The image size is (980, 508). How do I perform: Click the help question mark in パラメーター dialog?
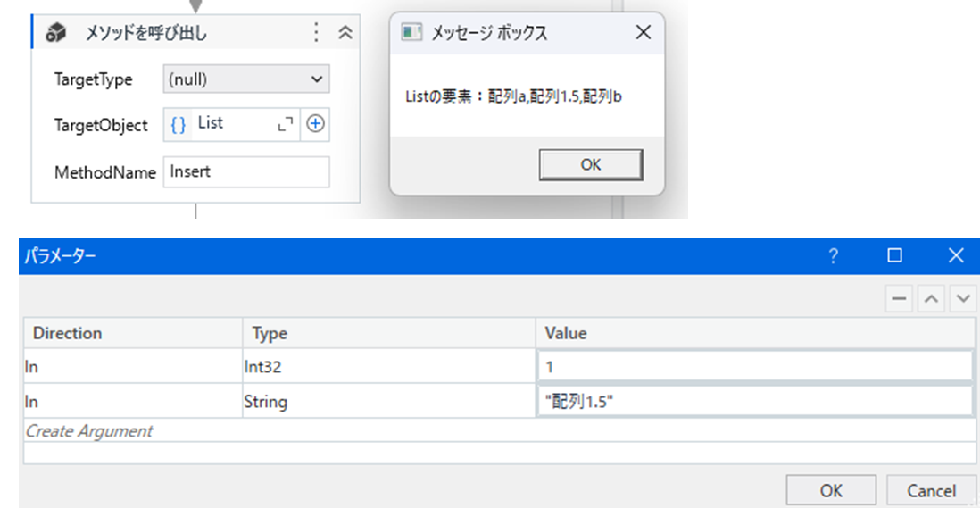pos(834,256)
